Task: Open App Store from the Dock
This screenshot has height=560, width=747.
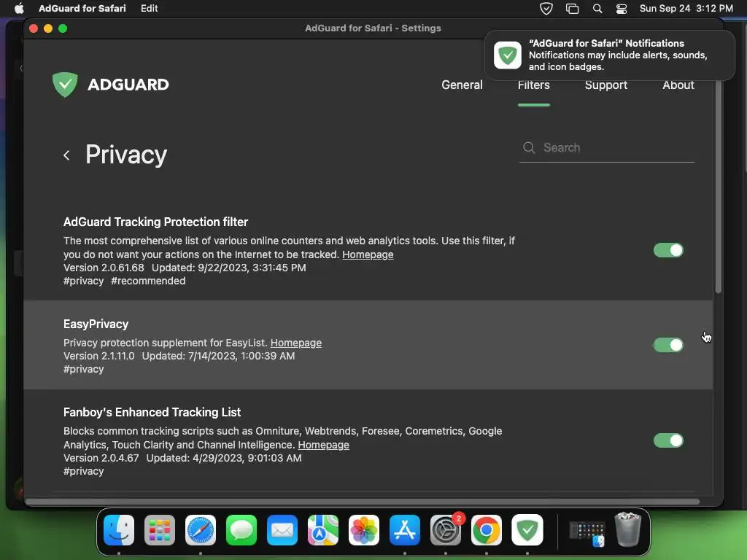Action: 404,530
